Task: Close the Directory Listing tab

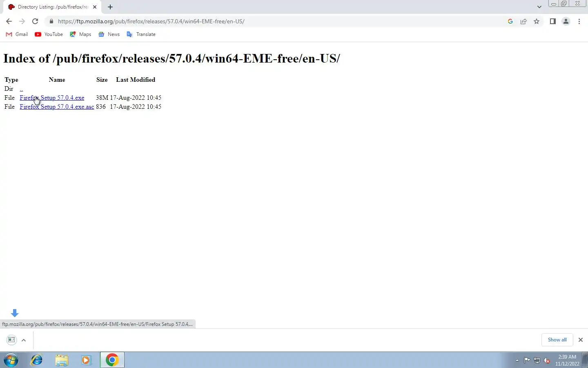Action: point(95,7)
